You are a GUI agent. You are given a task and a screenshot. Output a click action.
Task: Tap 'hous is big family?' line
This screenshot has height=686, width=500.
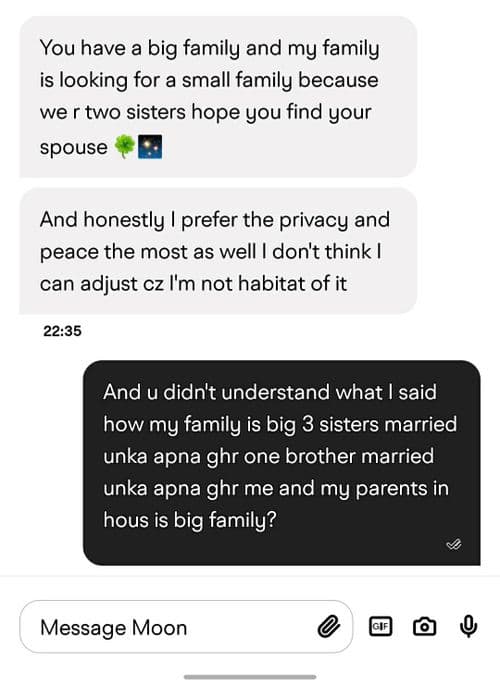point(190,520)
